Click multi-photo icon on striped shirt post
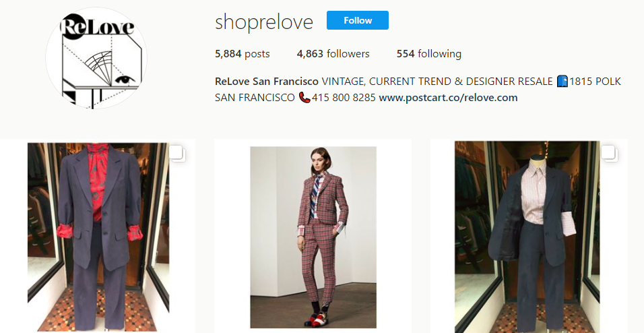644x333 pixels. (608, 154)
